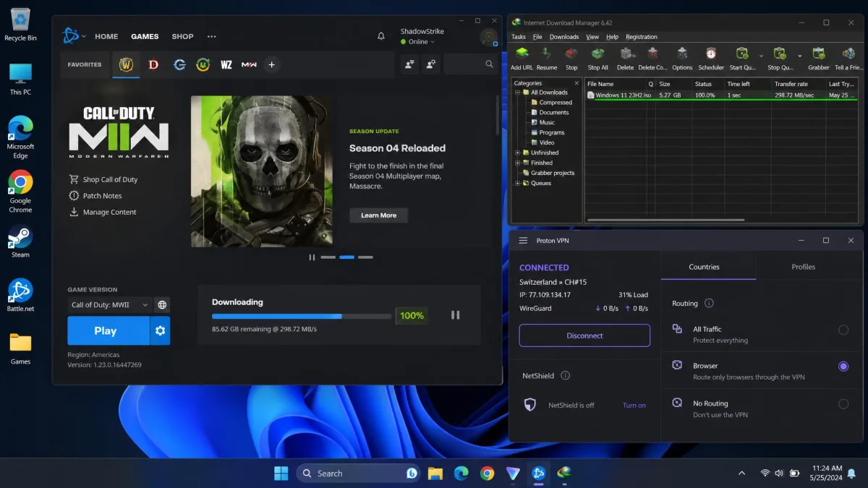
Task: Open Shop Call of Duty link
Action: coord(103,179)
